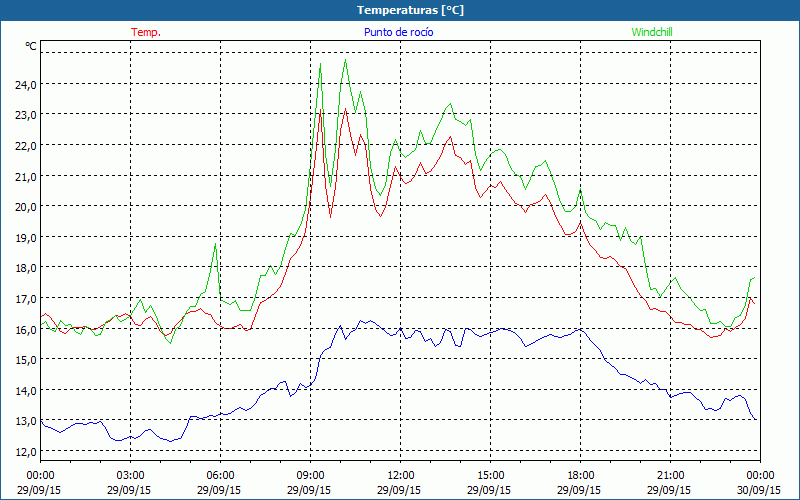
Task: Click the 19,0 y-axis value
Action: (26, 238)
